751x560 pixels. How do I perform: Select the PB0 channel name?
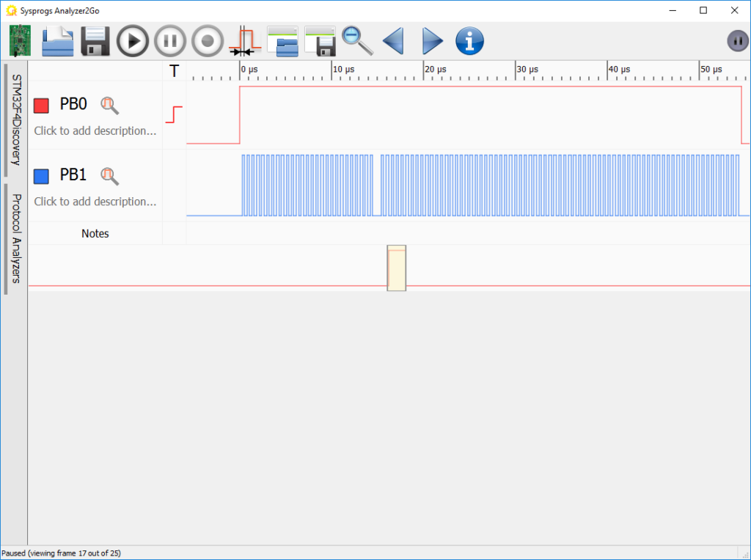73,104
